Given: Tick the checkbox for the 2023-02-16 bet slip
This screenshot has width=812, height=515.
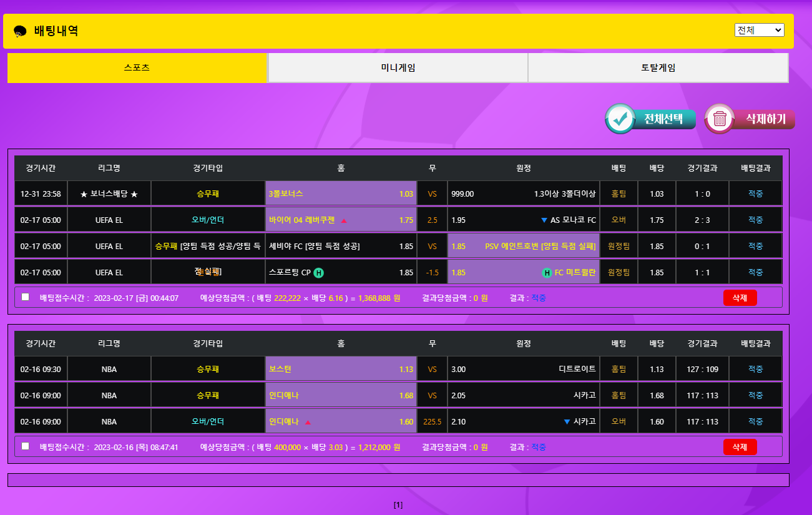Looking at the screenshot, I should pos(26,446).
